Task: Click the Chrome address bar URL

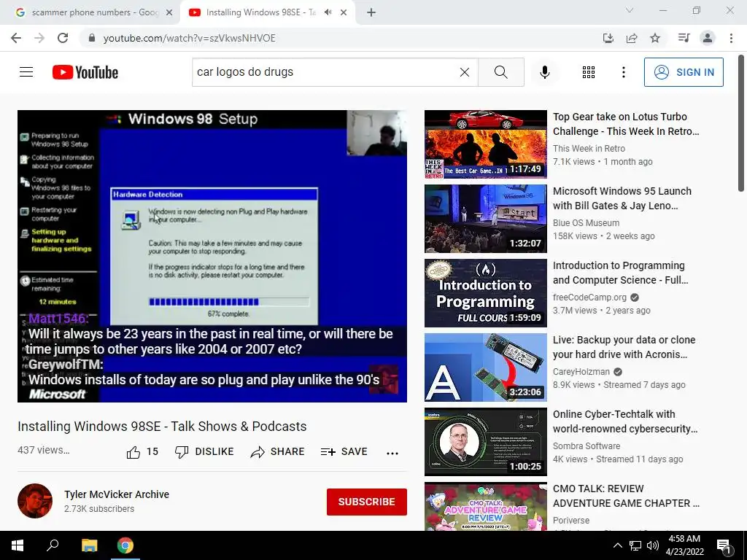Action: [x=189, y=38]
